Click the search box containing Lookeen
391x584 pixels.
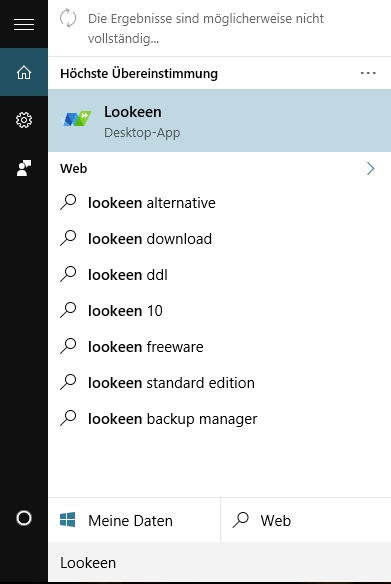[x=220, y=562]
